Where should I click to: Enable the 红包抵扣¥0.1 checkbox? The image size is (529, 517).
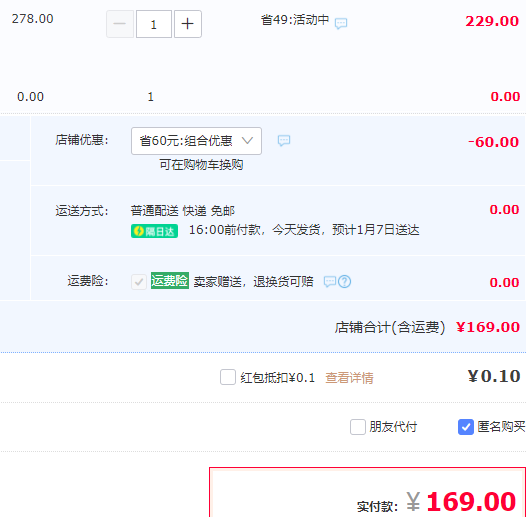point(228,377)
